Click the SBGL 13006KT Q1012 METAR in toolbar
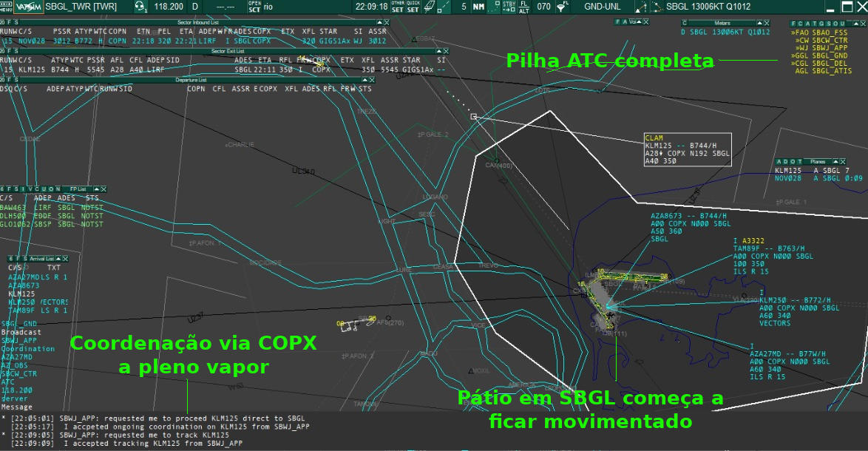This screenshot has width=868, height=451. pyautogui.click(x=708, y=7)
